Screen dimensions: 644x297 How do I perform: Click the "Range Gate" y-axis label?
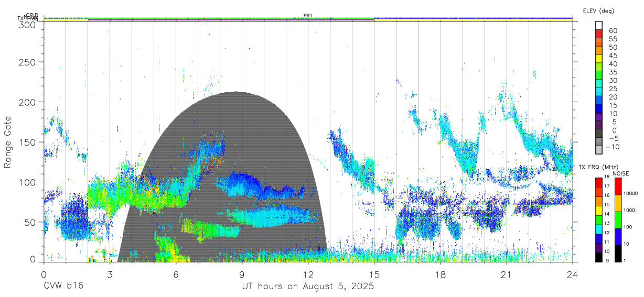click(x=8, y=142)
